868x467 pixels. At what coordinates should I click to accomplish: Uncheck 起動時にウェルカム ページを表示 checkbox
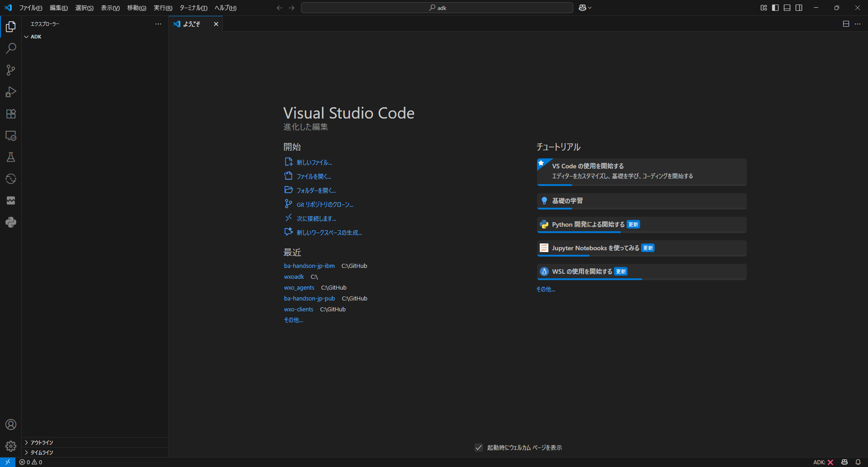click(x=479, y=448)
